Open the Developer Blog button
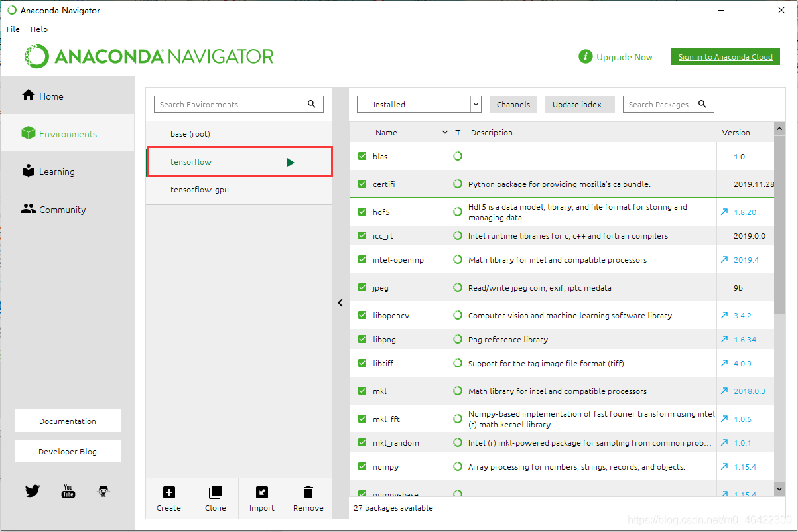This screenshot has width=798, height=532. 68,451
